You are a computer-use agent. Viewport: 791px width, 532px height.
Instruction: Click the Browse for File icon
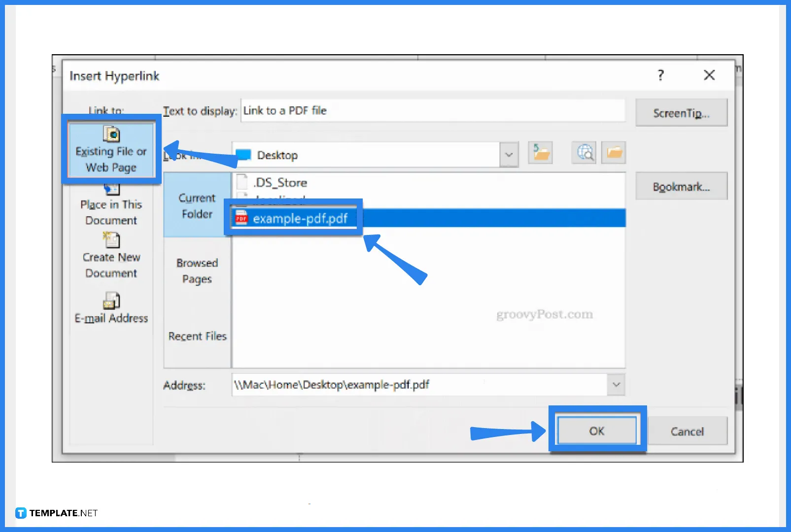click(x=613, y=153)
